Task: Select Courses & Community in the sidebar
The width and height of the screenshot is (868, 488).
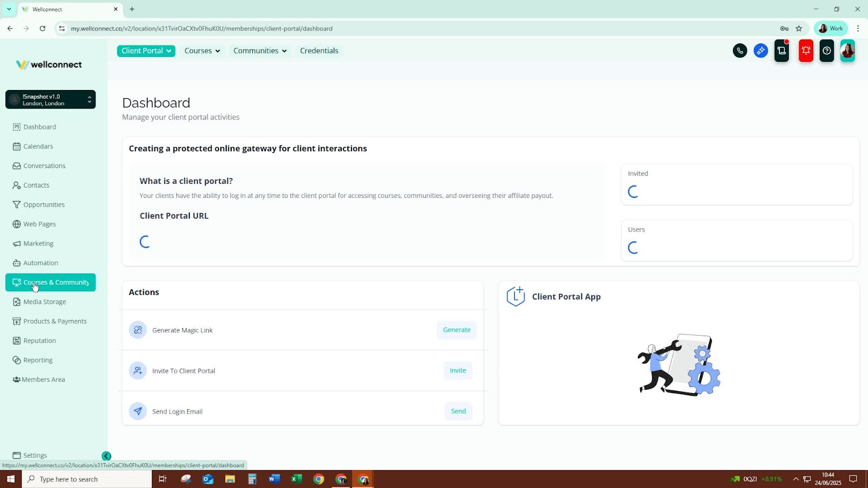Action: coord(50,282)
